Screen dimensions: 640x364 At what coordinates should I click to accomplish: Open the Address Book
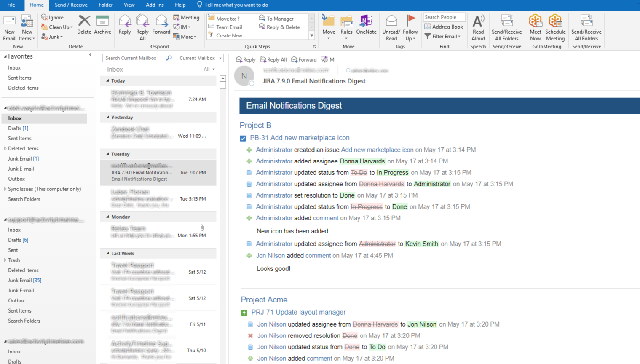coord(444,27)
